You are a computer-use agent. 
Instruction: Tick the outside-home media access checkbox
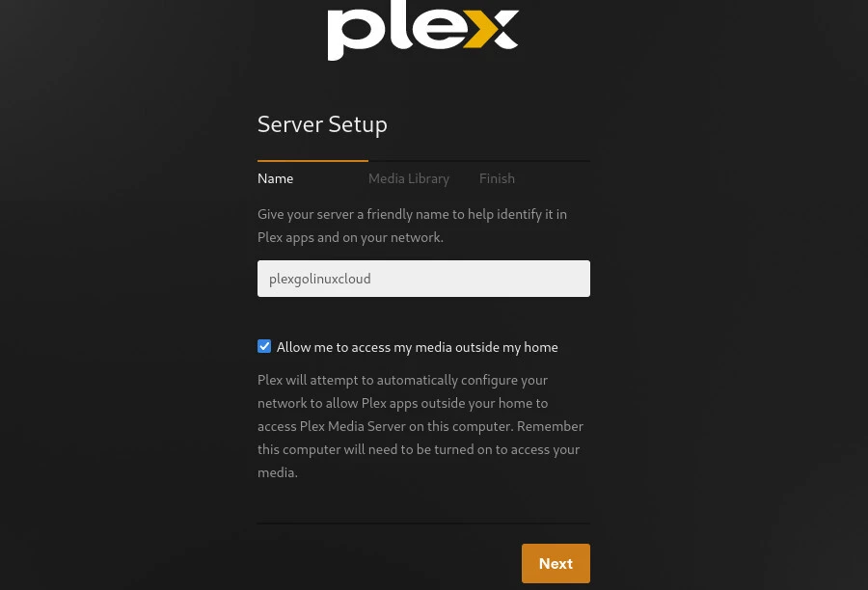tap(264, 346)
